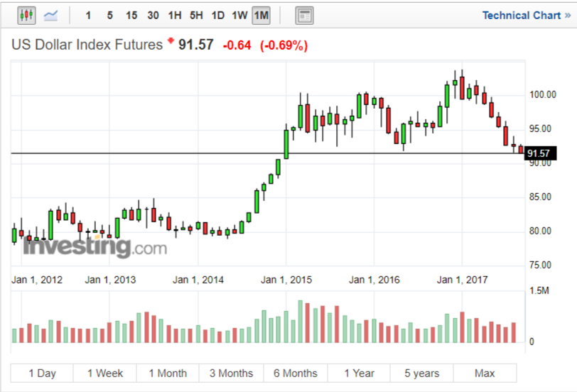The height and width of the screenshot is (392, 577).
Task: Select the 5H interval button
Action: [196, 15]
